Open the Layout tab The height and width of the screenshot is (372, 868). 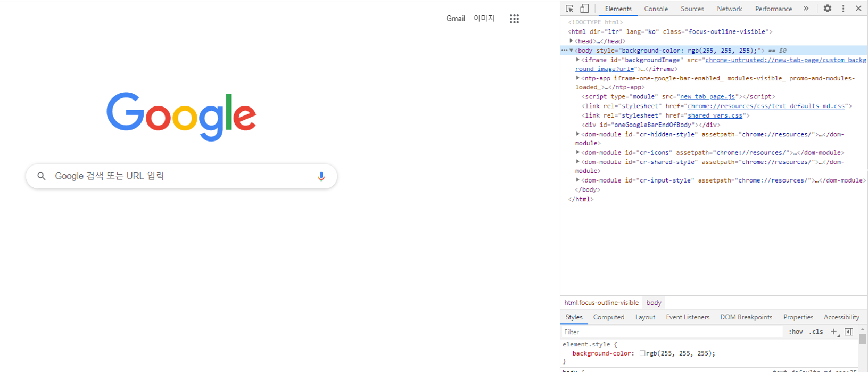(645, 317)
